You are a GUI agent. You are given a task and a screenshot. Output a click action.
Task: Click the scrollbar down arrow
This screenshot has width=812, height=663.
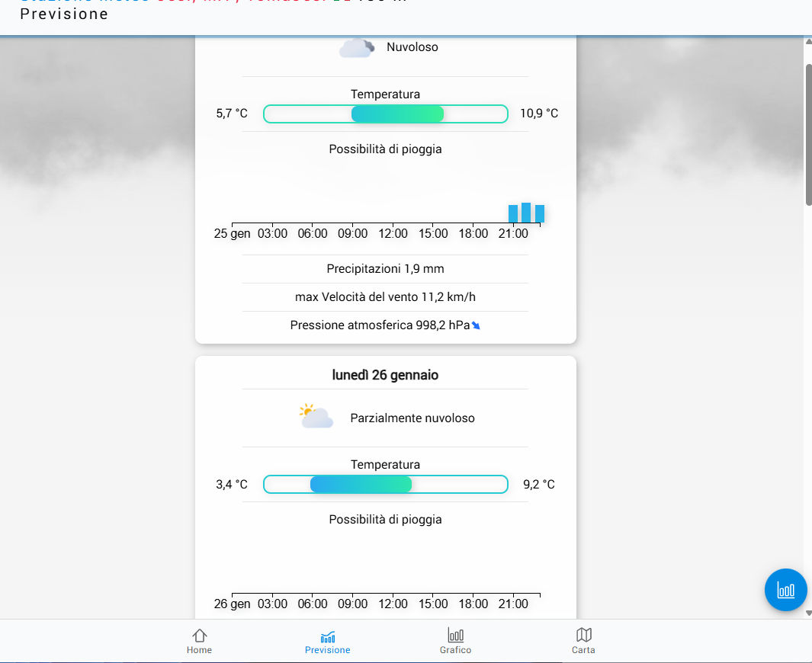[x=807, y=612]
